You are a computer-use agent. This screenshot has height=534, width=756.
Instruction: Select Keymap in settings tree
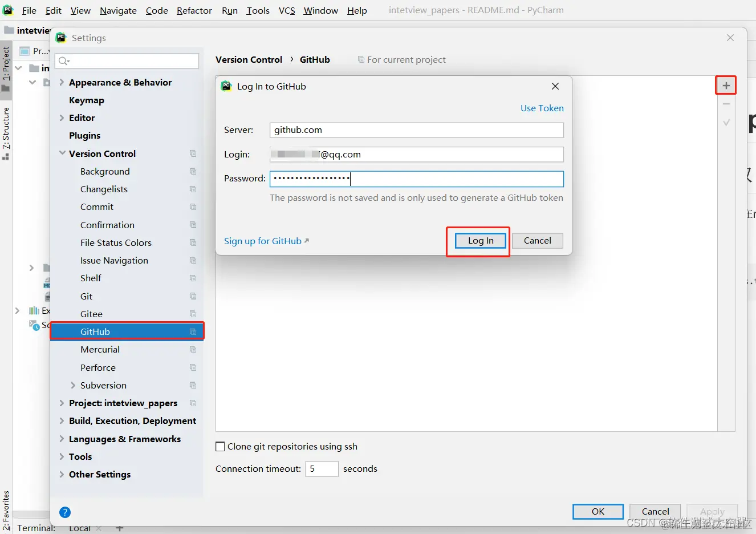[x=87, y=100]
